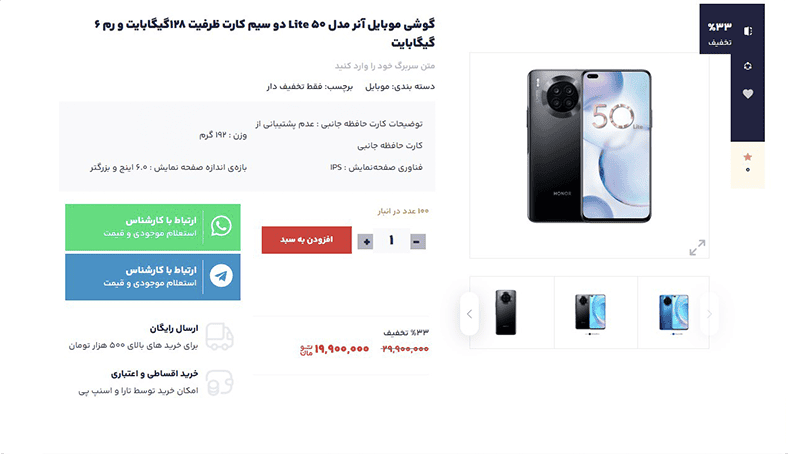The width and height of the screenshot is (789, 454).
Task: Click the free shipping truck icon
Action: pos(220,336)
